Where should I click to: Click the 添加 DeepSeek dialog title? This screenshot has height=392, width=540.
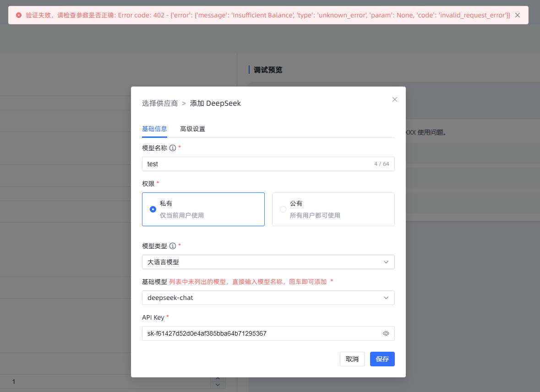point(215,103)
